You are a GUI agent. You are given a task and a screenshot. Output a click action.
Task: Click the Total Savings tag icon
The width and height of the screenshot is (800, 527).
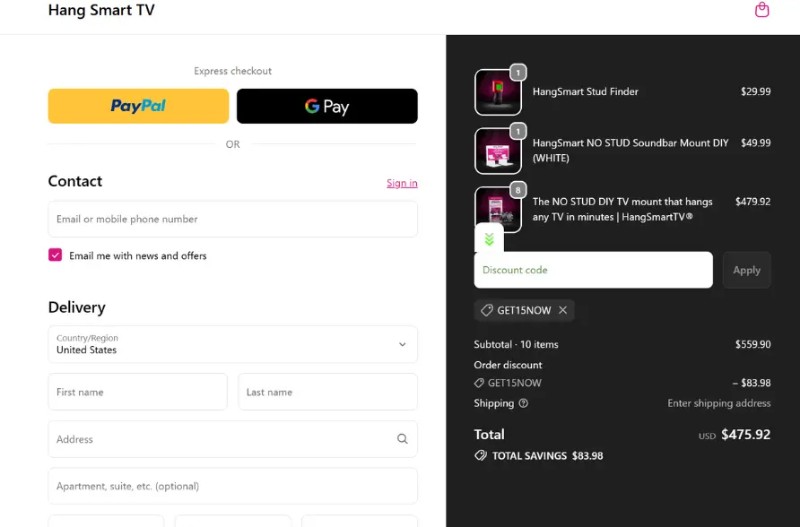(480, 456)
